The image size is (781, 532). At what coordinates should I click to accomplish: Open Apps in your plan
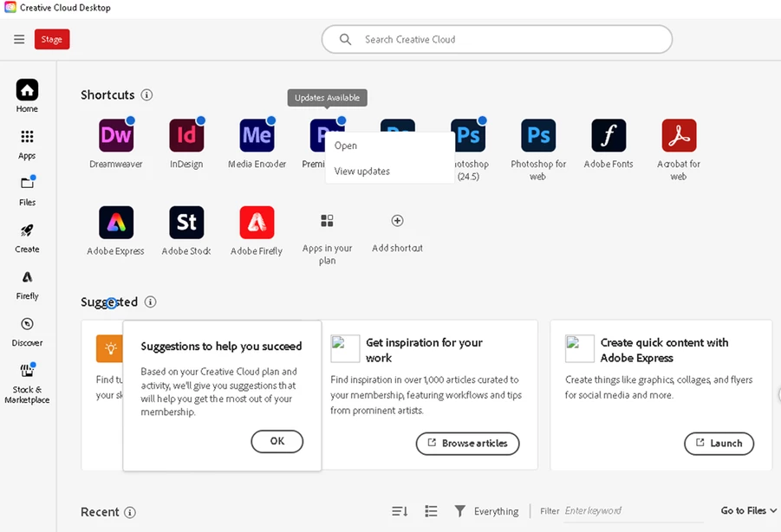(328, 220)
